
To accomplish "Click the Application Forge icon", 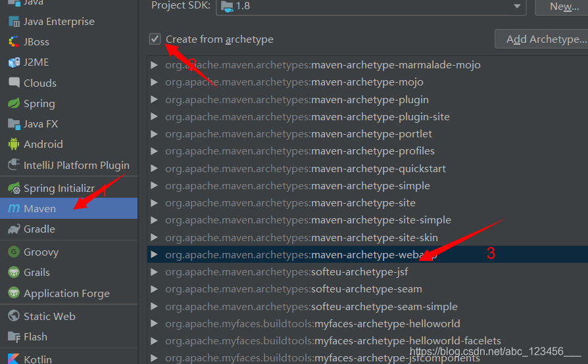I will coord(14,293).
